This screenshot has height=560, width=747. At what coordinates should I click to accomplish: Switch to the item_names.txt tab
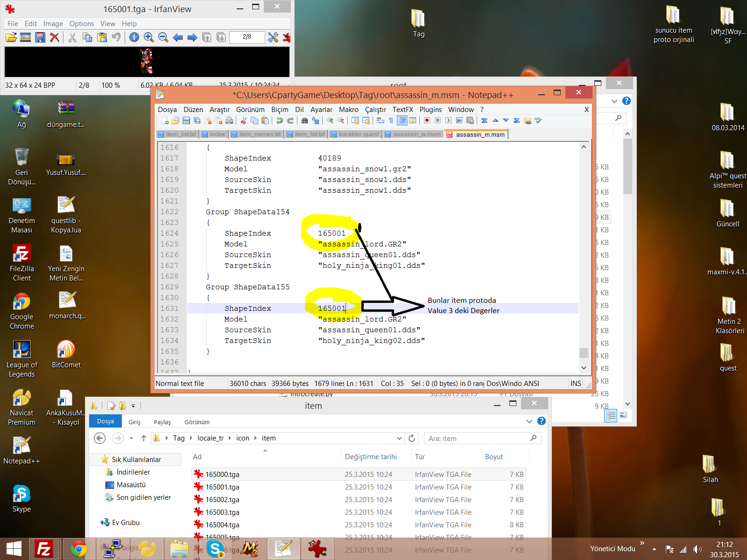coord(256,134)
